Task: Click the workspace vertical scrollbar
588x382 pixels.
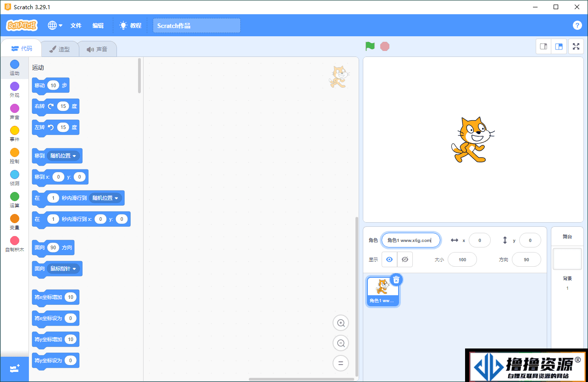Action: [357, 296]
